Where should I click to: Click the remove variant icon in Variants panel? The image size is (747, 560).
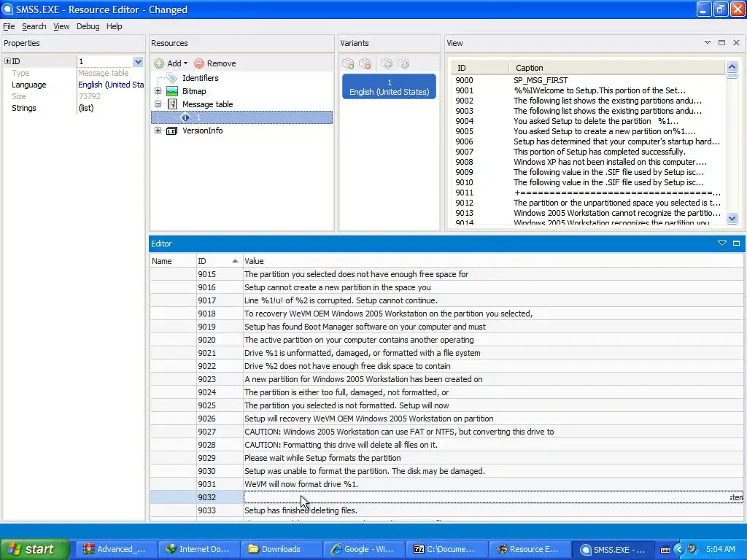point(365,63)
